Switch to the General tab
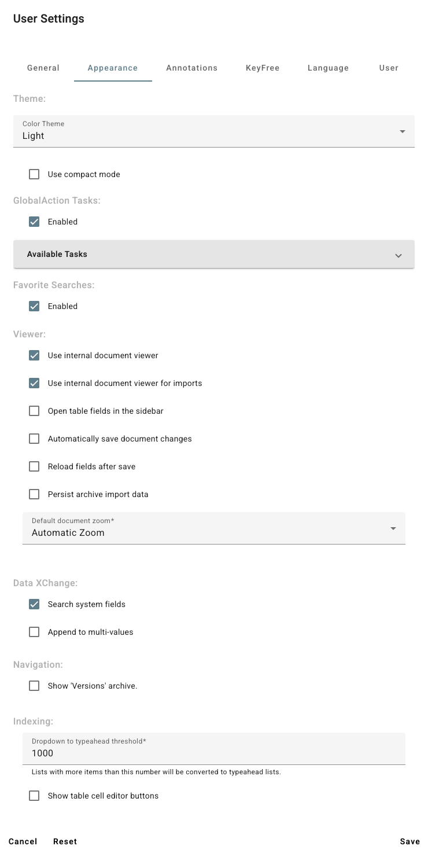 (43, 68)
